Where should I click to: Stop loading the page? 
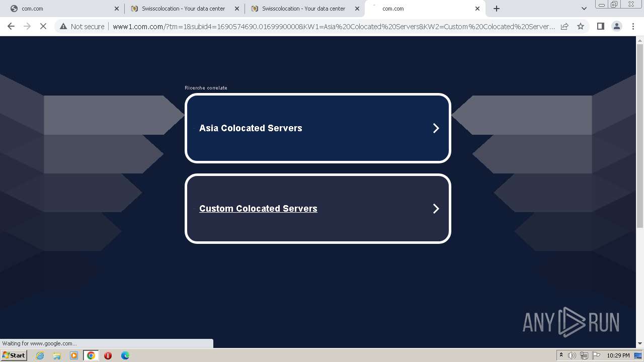point(43,26)
